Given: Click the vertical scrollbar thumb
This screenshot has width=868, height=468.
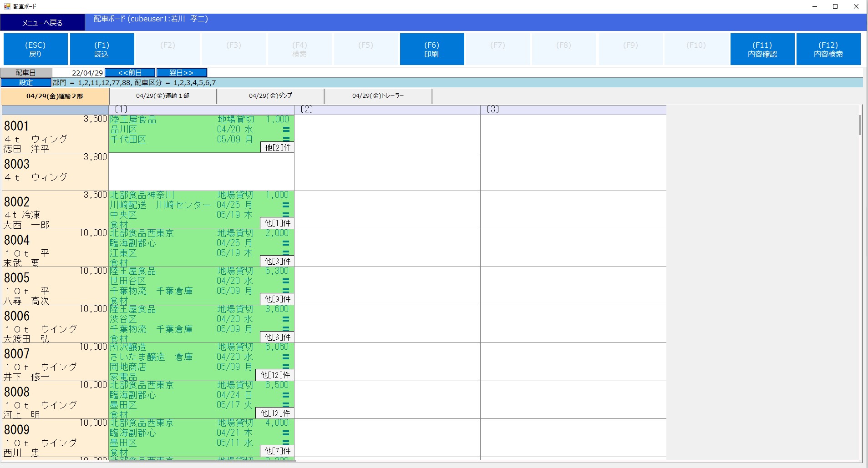Looking at the screenshot, I should click(859, 125).
